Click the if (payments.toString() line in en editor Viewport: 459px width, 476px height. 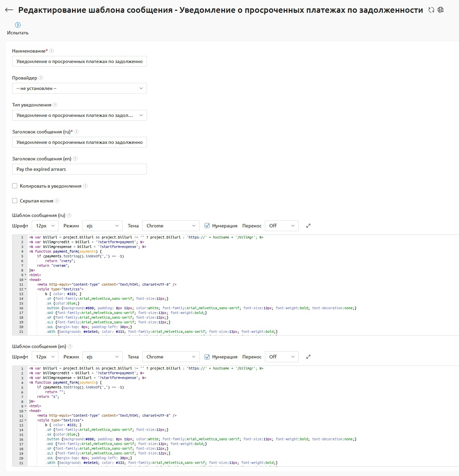click(81, 387)
